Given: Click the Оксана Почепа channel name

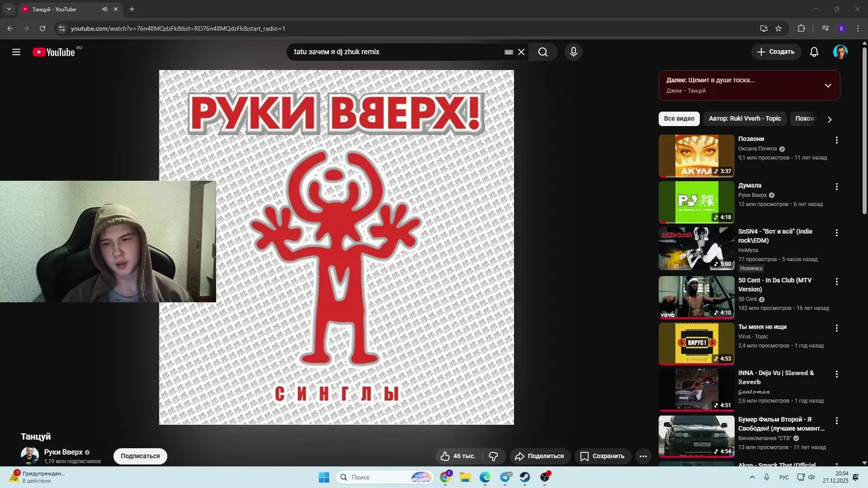Looking at the screenshot, I should pyautogui.click(x=757, y=148).
